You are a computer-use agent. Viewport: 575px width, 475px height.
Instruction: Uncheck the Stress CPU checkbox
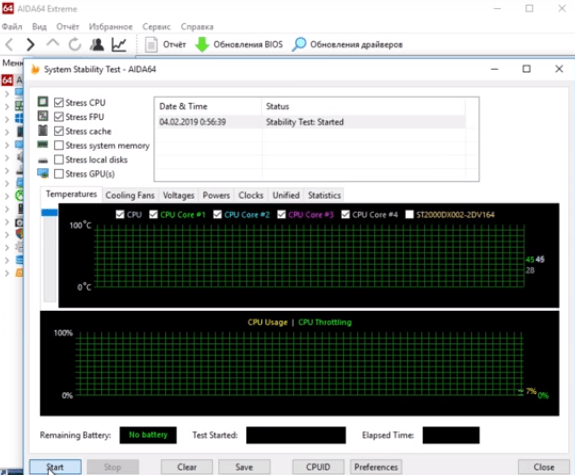[x=59, y=102]
